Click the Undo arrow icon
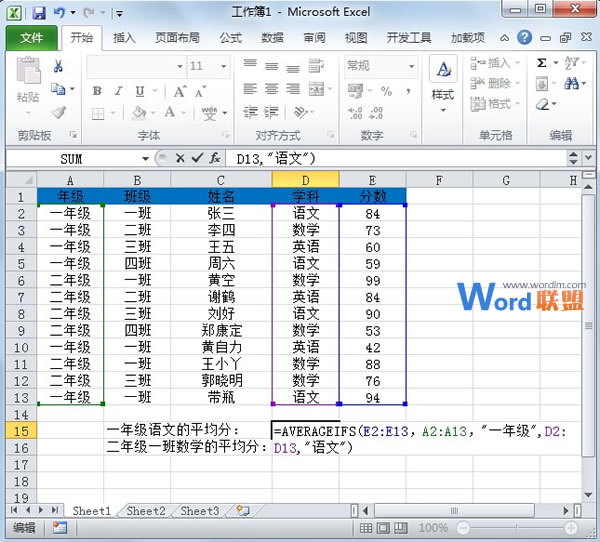Image resolution: width=600 pixels, height=542 pixels. (x=60, y=14)
